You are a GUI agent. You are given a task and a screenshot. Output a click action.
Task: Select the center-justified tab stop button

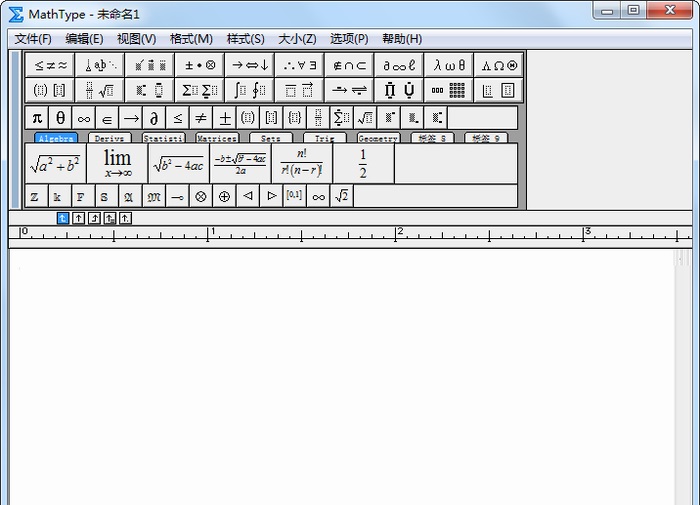[x=79, y=218]
